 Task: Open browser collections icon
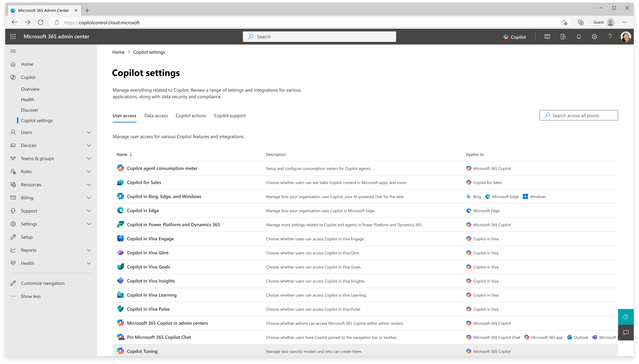tap(581, 22)
